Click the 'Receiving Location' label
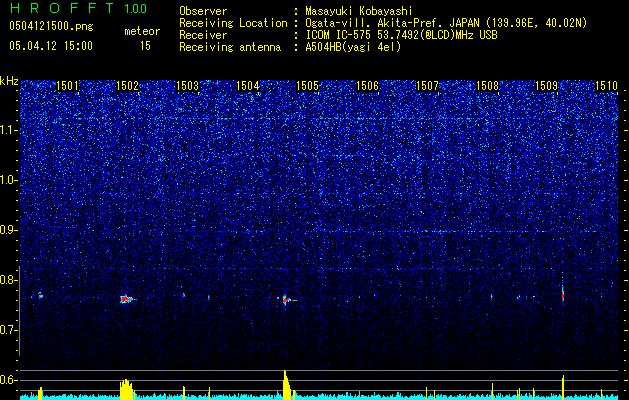The width and height of the screenshot is (629, 400). point(233,23)
